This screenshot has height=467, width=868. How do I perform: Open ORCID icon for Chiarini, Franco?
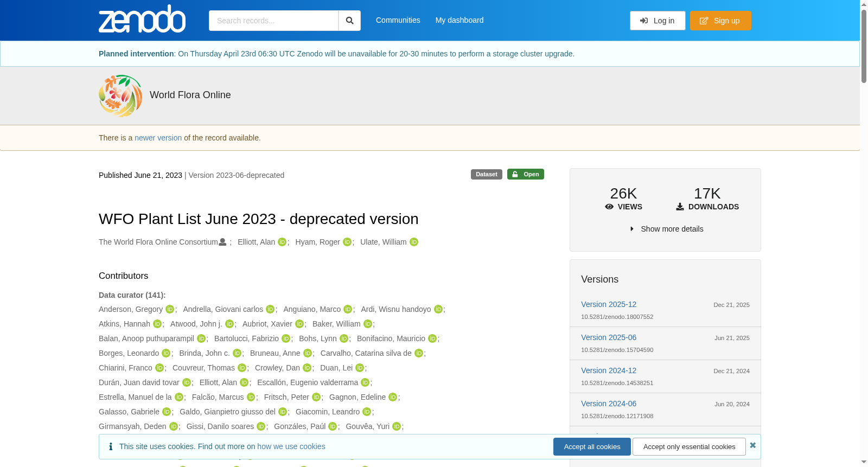[159, 368]
